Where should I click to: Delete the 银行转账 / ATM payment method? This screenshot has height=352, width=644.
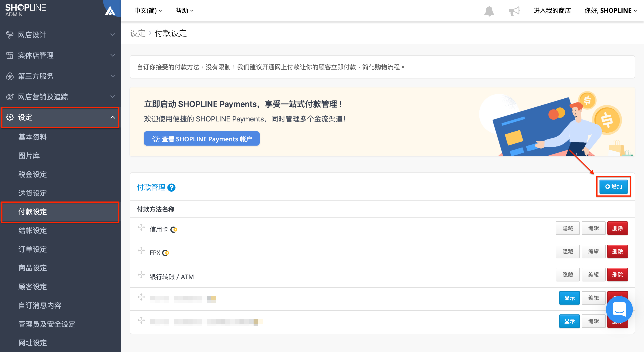point(617,274)
